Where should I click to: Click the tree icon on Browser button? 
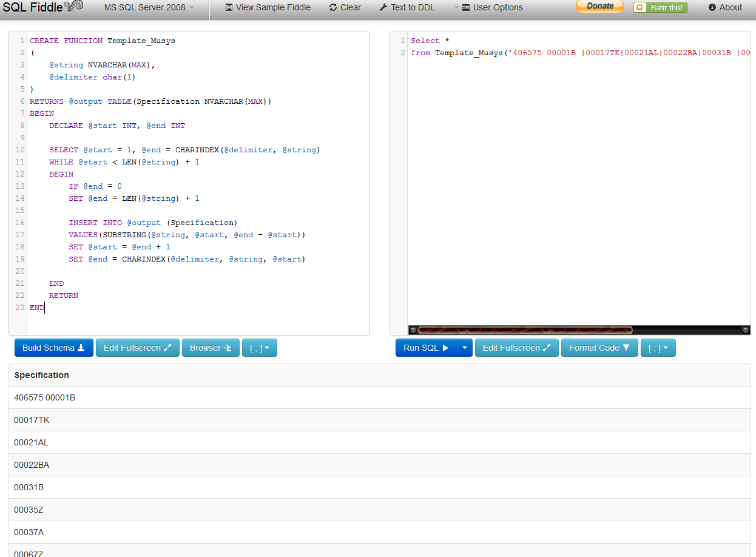[x=228, y=348]
